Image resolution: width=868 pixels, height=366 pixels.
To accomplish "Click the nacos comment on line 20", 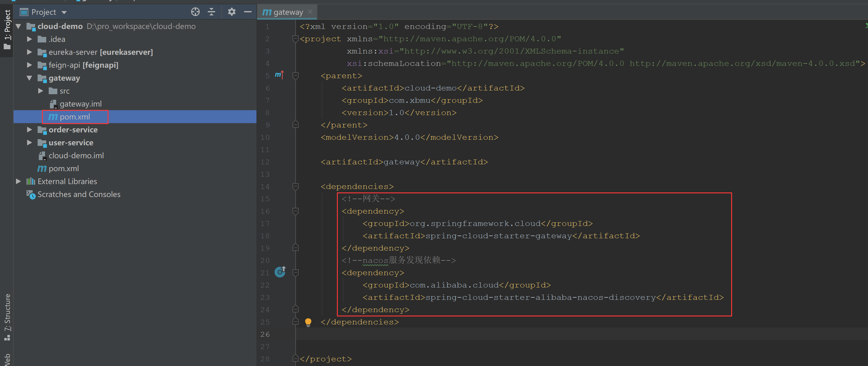I will [x=399, y=260].
